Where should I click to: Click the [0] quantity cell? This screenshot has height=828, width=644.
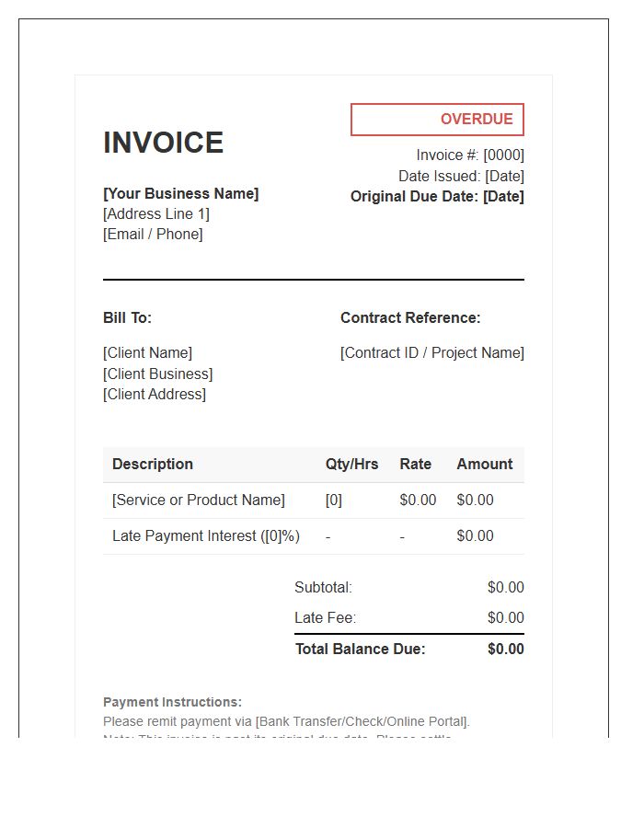click(334, 500)
